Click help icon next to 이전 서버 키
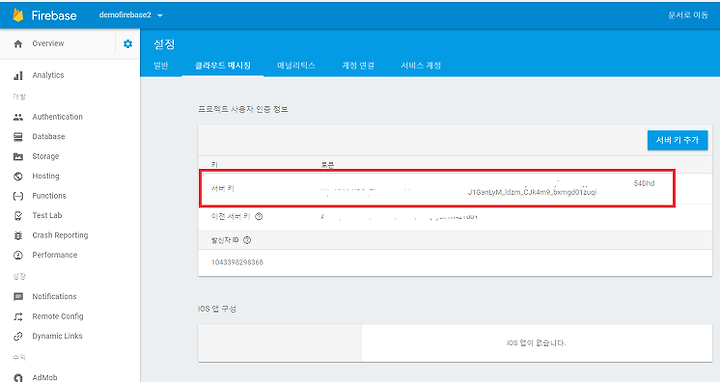The height and width of the screenshot is (382, 720). coord(259,216)
